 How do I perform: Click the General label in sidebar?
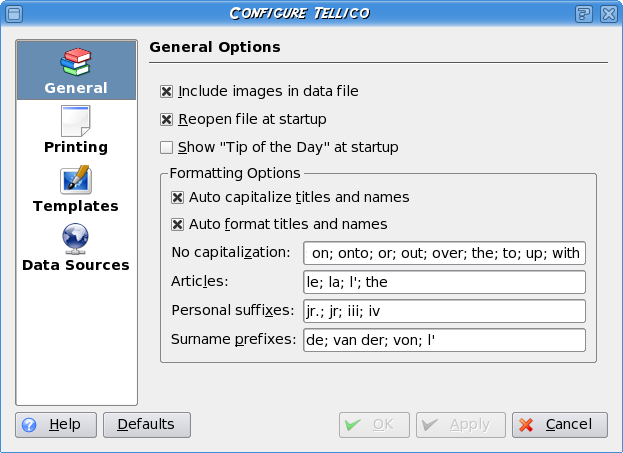pos(76,88)
